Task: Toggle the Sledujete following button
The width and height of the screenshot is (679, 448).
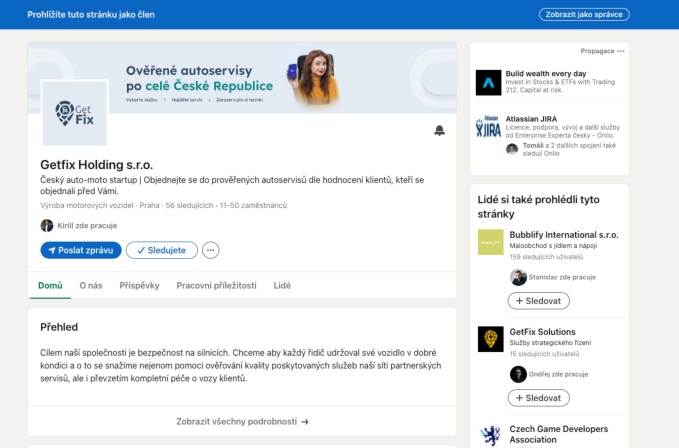Action: pyautogui.click(x=162, y=250)
